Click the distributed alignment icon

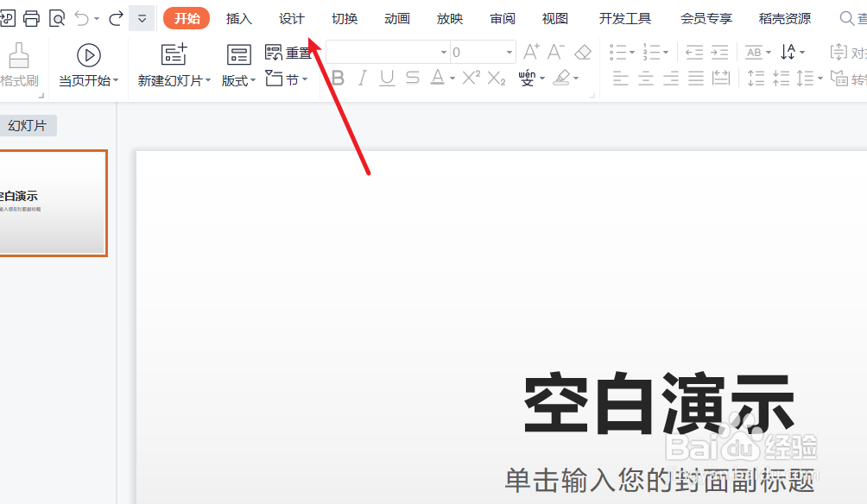tap(721, 78)
